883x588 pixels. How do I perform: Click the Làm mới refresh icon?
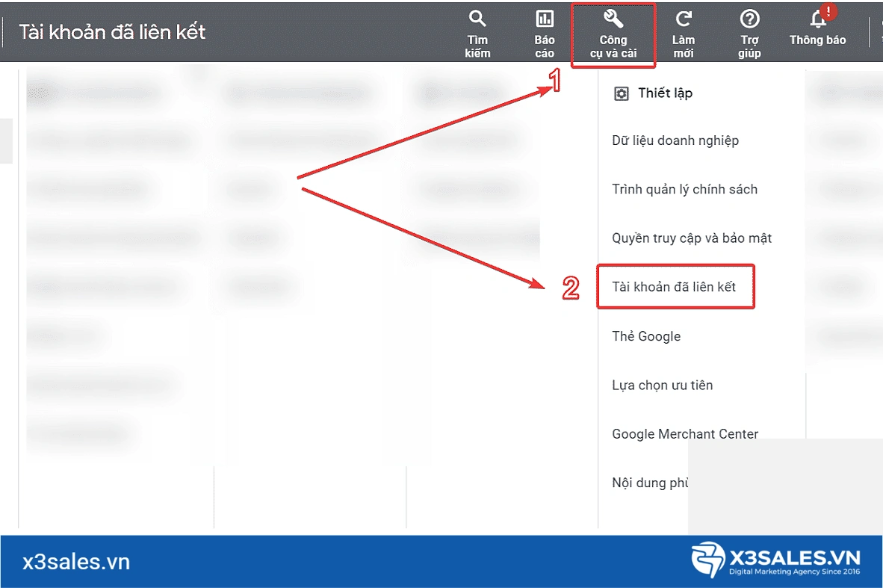pyautogui.click(x=683, y=19)
